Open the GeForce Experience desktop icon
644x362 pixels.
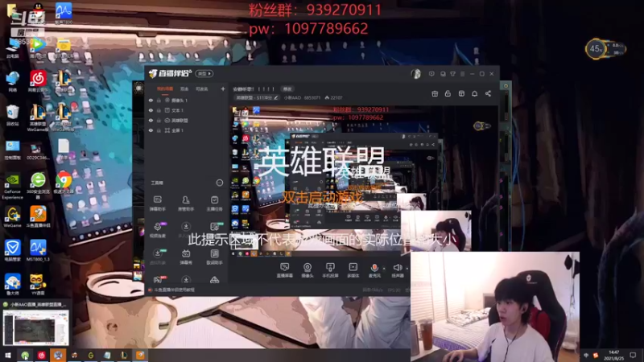[x=12, y=187]
